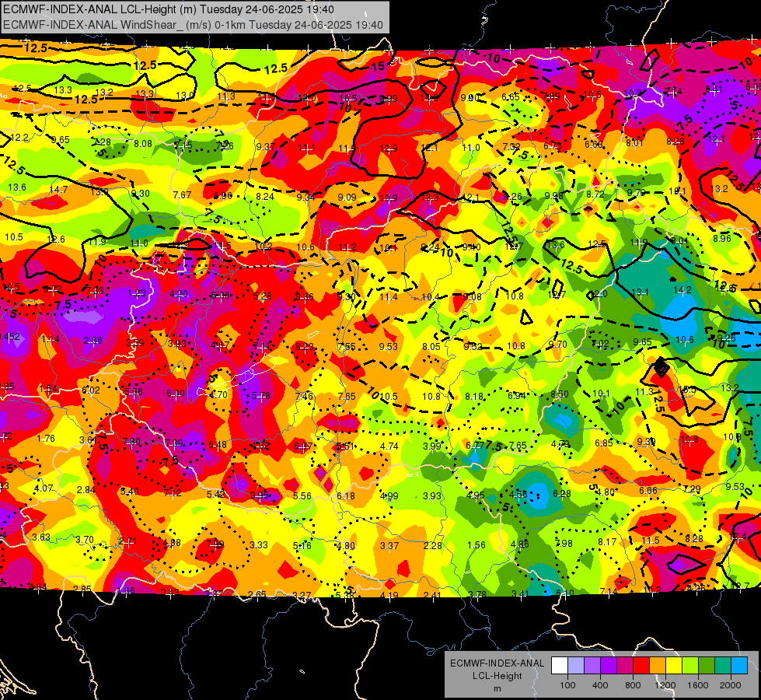Click the wind shear value 3.59
Viewport: 761px width, 700px height.
pos(135,342)
